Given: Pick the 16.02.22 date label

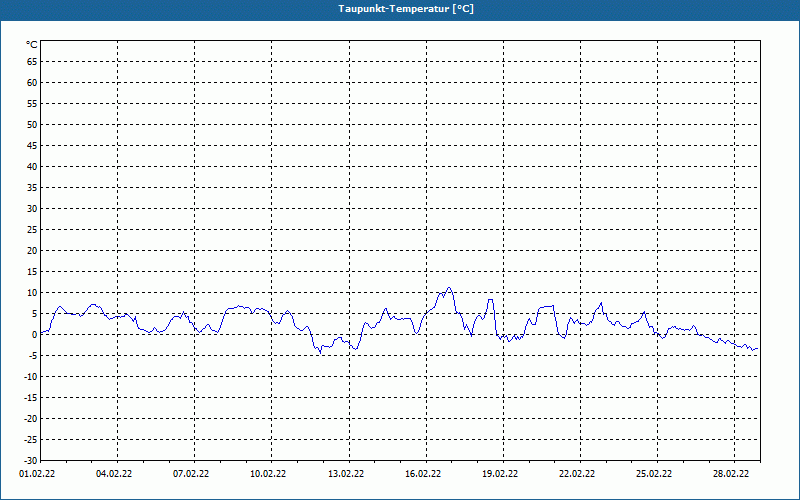Looking at the screenshot, I should coord(423,474).
